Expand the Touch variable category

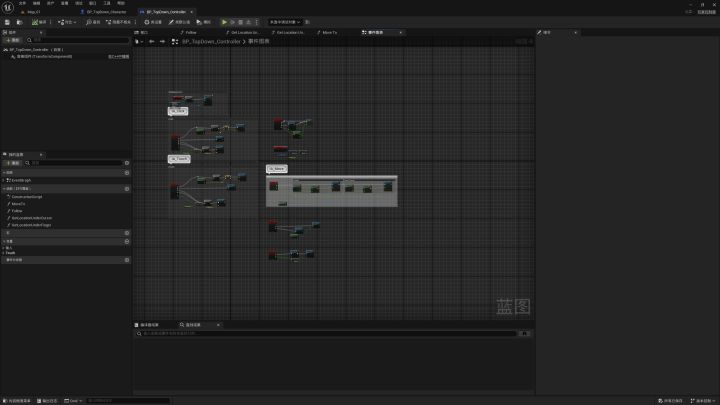tap(4, 253)
